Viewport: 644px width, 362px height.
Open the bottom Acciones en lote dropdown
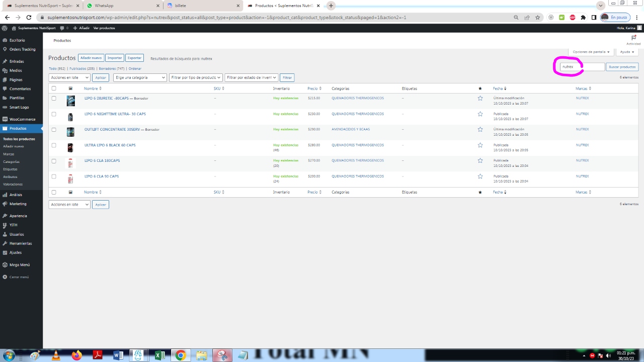point(69,205)
